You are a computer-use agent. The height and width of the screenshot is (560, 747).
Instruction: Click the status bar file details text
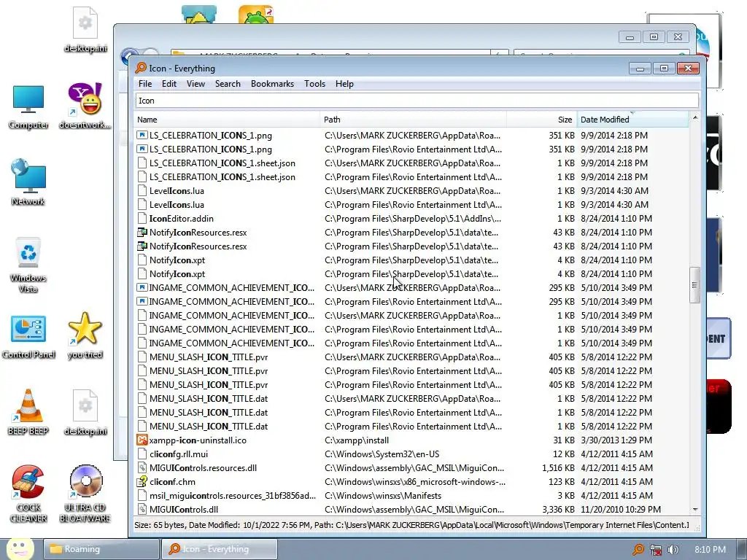coord(411,525)
